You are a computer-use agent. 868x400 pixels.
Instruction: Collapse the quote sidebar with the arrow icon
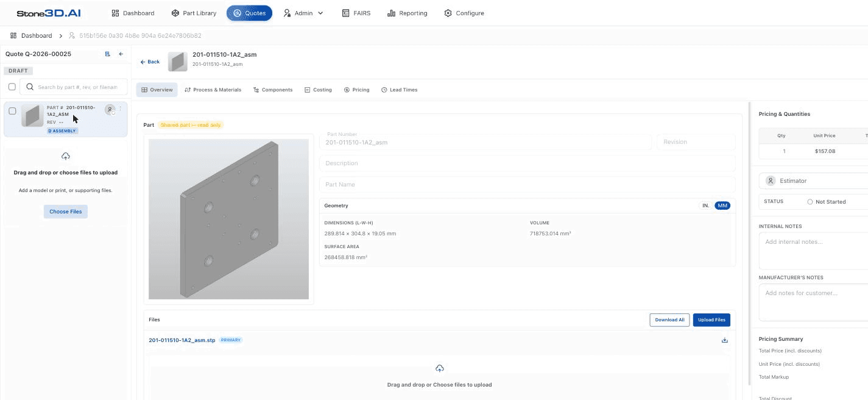tap(121, 54)
